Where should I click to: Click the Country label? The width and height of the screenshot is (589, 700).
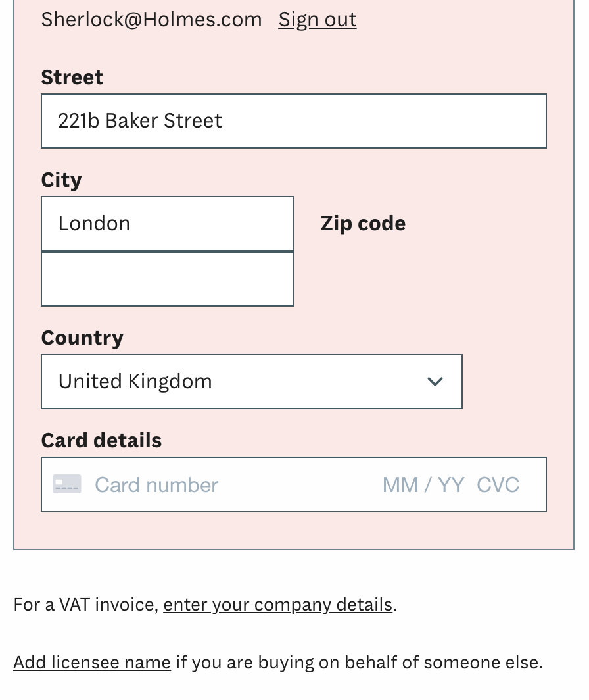(x=82, y=337)
